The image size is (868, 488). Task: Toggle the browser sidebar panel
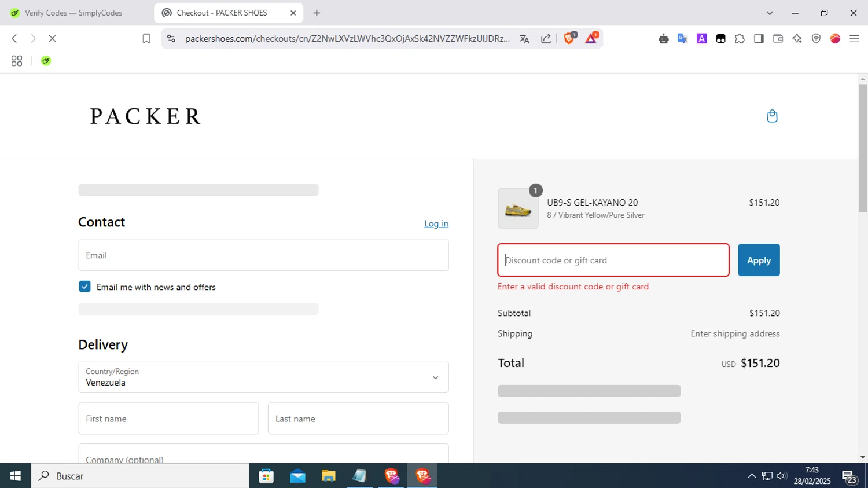[x=759, y=39]
